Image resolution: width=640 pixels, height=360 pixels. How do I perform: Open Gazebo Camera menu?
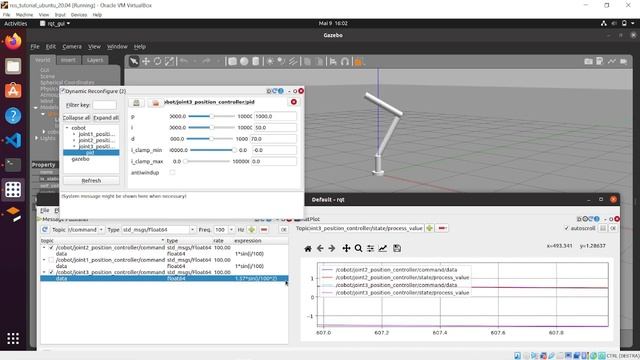point(72,47)
